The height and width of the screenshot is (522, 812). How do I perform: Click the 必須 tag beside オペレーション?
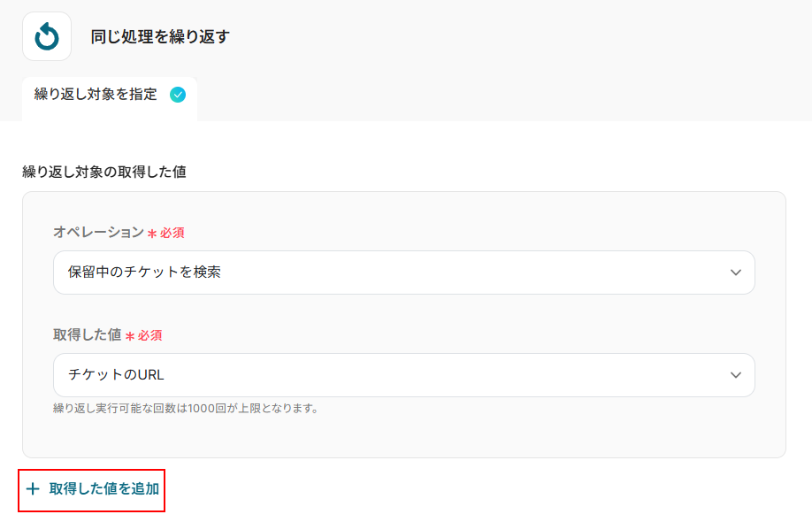click(172, 234)
